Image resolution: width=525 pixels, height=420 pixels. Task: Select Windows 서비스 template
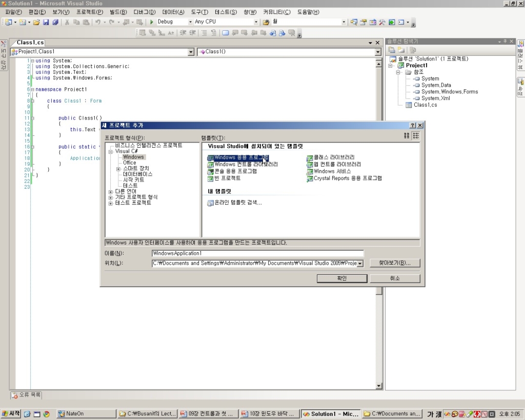click(329, 171)
